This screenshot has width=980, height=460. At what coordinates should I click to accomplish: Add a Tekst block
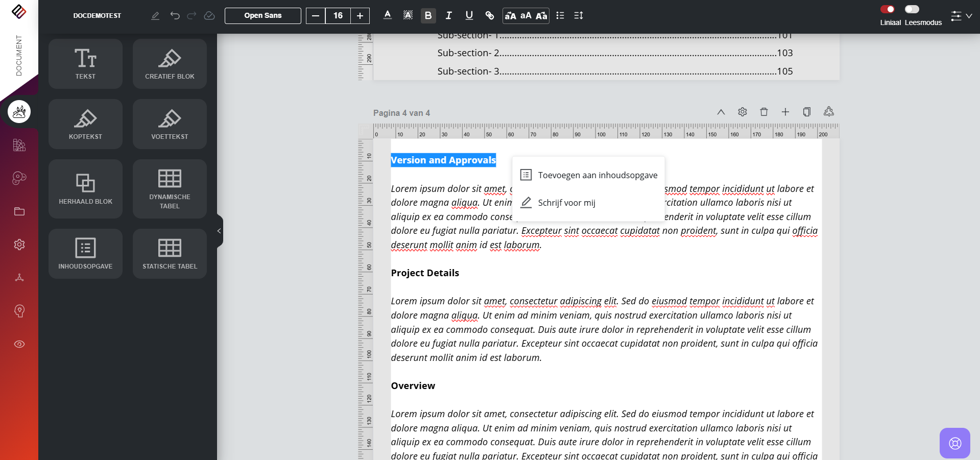[85, 64]
